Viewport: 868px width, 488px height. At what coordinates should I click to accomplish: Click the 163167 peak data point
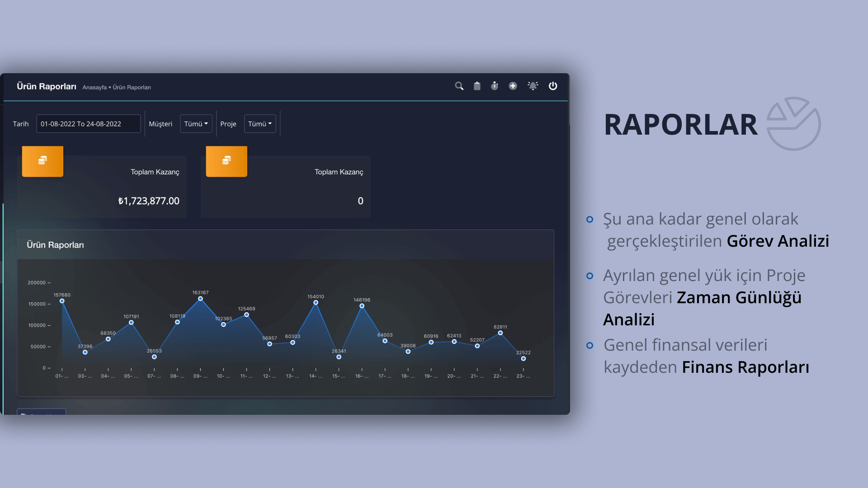(200, 299)
